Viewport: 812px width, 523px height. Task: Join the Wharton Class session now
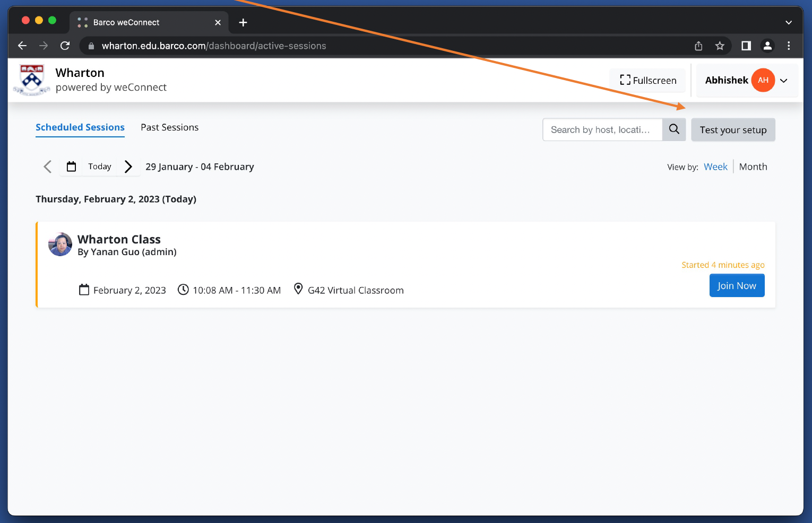coord(737,285)
